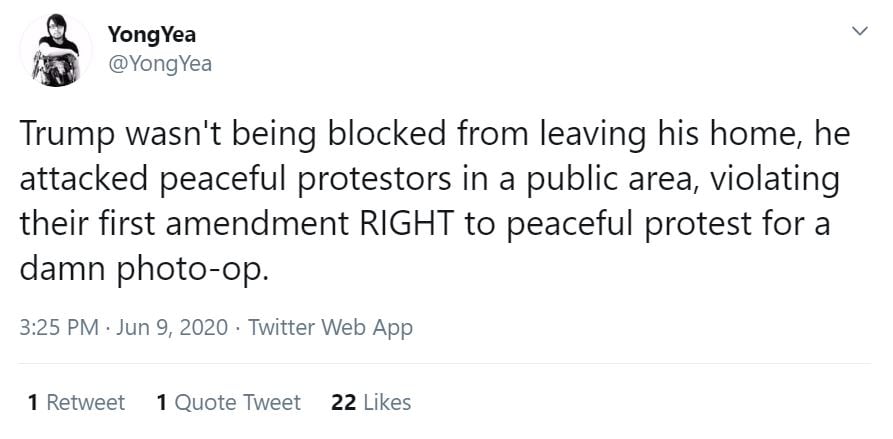Open the tweet's more options chevron
The width and height of the screenshot is (893, 439).
click(857, 33)
